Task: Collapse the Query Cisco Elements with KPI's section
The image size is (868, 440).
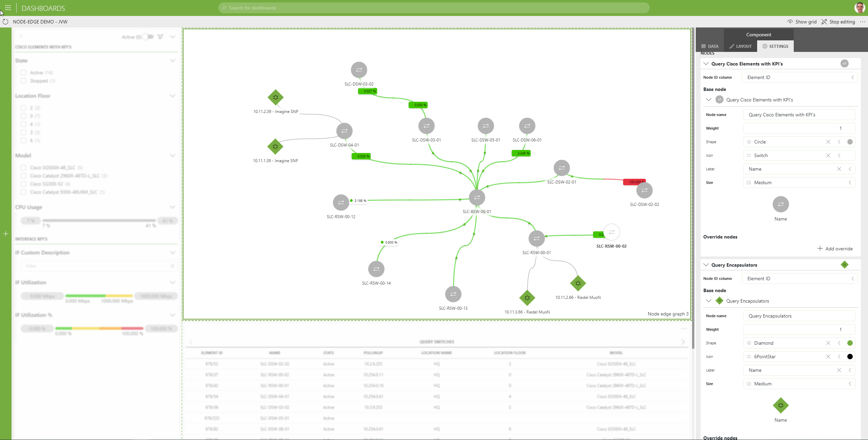Action: coord(706,63)
